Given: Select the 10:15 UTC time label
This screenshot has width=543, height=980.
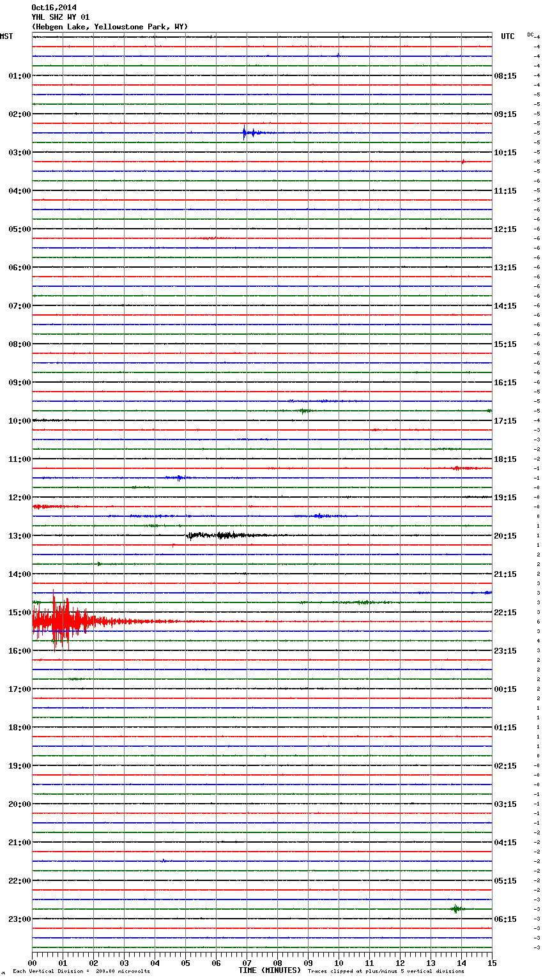Looking at the screenshot, I should point(505,153).
